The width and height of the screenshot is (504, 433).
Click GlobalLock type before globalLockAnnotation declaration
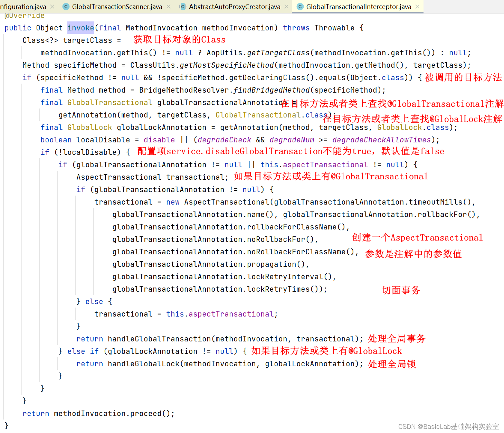point(89,128)
